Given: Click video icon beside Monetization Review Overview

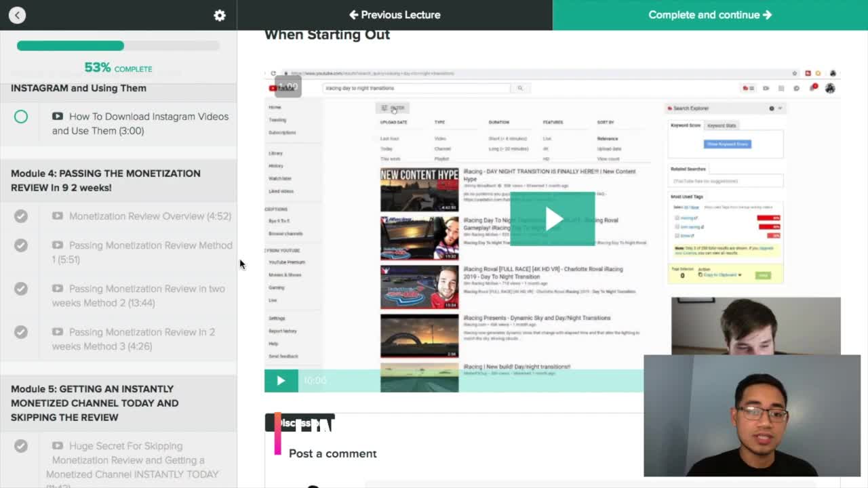Looking at the screenshot, I should pyautogui.click(x=58, y=216).
